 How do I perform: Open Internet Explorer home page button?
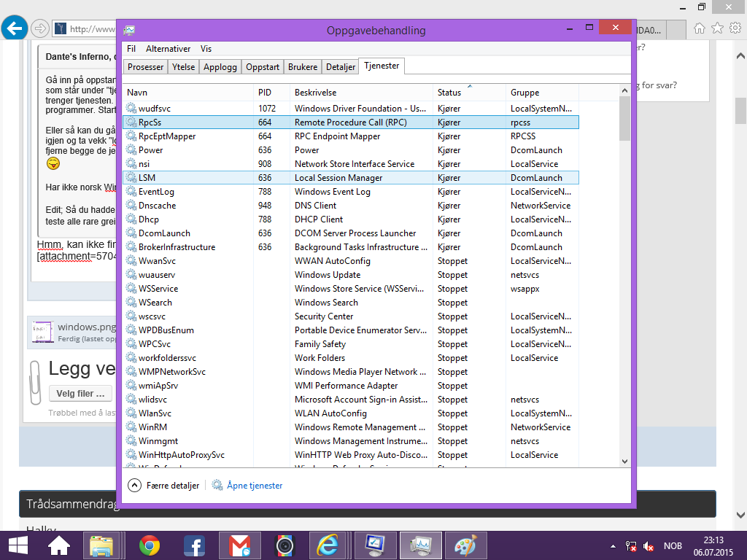point(700,28)
